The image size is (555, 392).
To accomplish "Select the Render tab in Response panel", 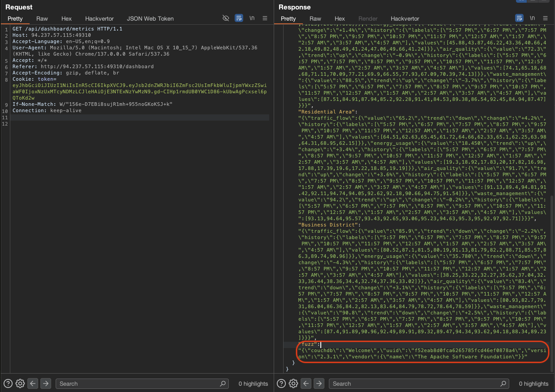I will point(368,18).
